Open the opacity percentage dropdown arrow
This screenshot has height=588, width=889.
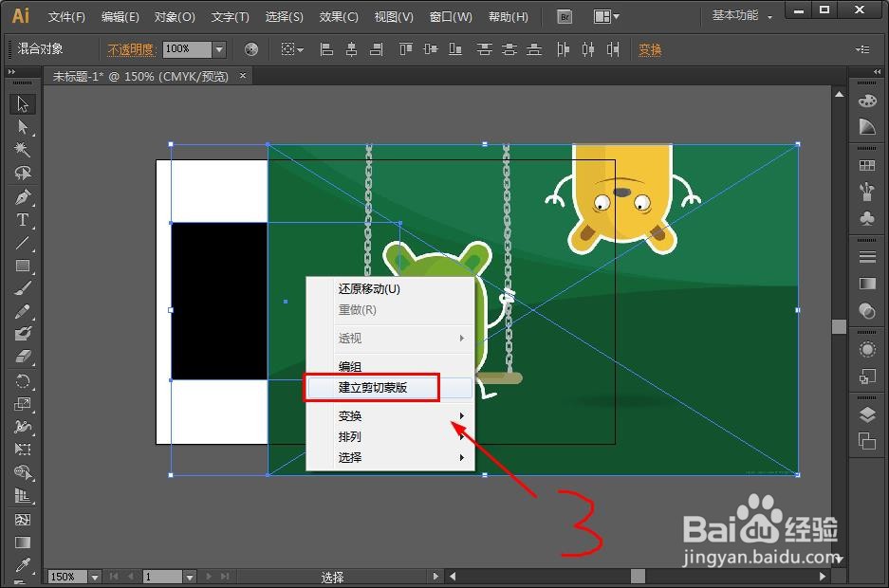(219, 50)
